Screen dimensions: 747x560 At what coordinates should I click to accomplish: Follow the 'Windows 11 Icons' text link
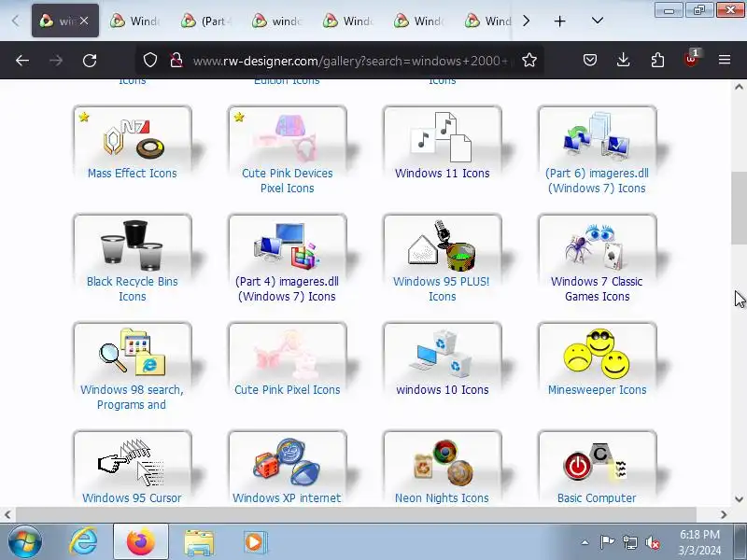pyautogui.click(x=442, y=173)
